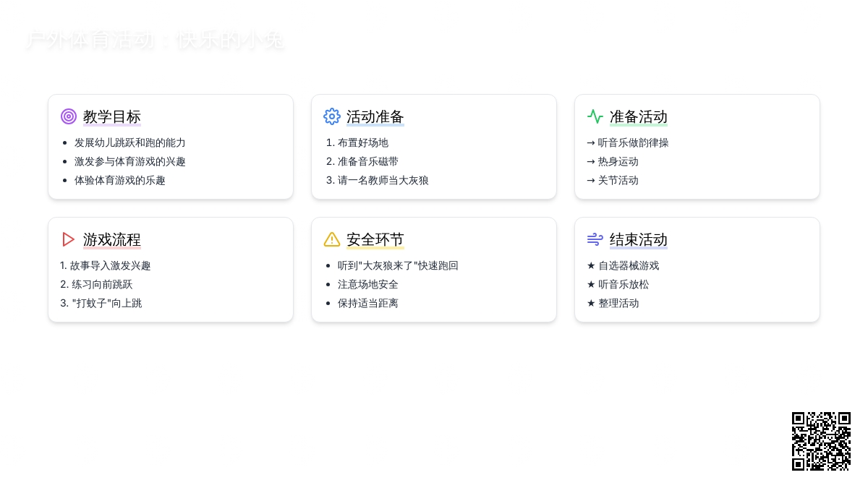Image resolution: width=868 pixels, height=488 pixels.
Task: Click the bullet 发展幼儿跳跃和跑的能力
Action: pos(130,143)
